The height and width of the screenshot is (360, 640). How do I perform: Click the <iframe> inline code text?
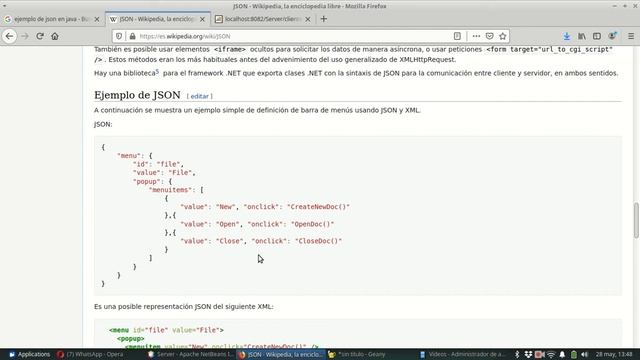[230, 49]
